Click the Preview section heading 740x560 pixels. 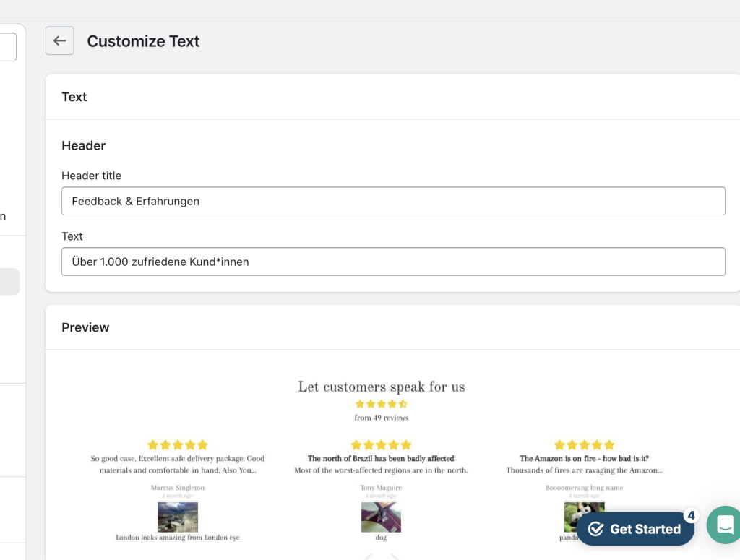point(85,327)
